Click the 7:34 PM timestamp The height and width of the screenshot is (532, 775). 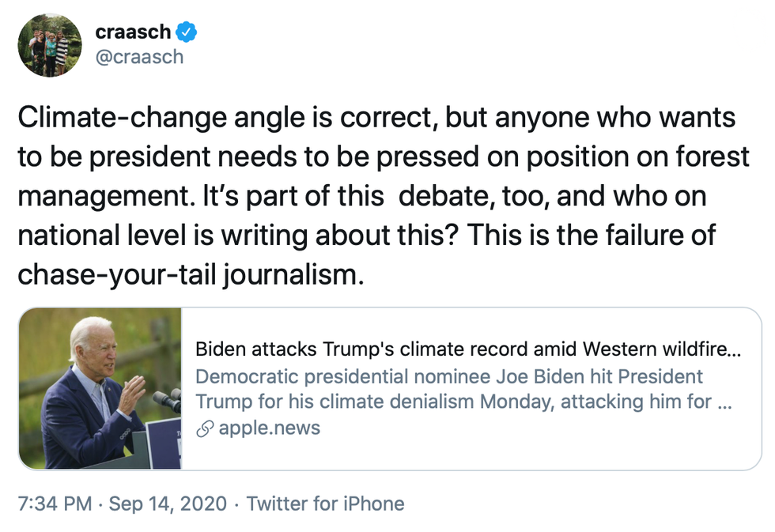(53, 504)
